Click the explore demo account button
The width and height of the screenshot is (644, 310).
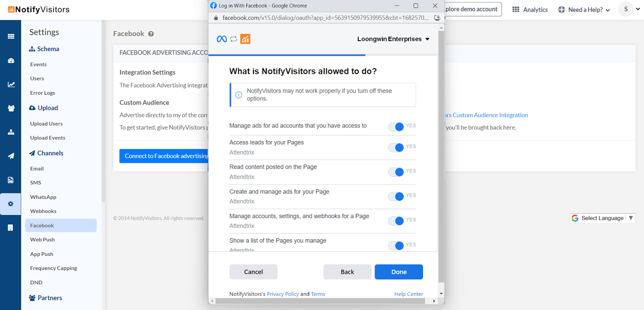pyautogui.click(x=473, y=9)
